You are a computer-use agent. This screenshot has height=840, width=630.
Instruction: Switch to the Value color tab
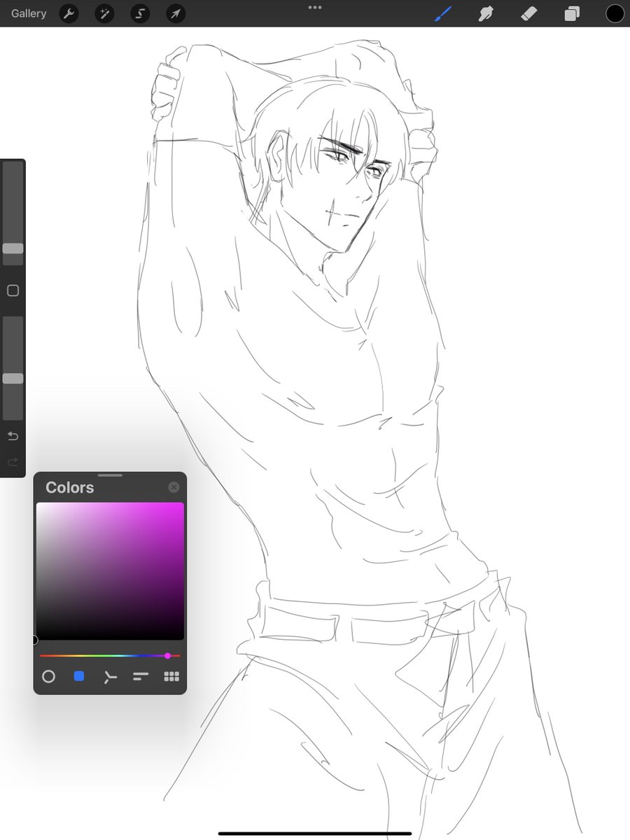pyautogui.click(x=141, y=676)
